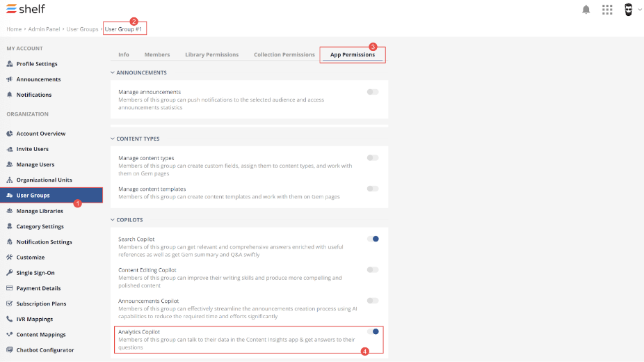
Task: Click the Manage announcements label
Action: (150, 92)
